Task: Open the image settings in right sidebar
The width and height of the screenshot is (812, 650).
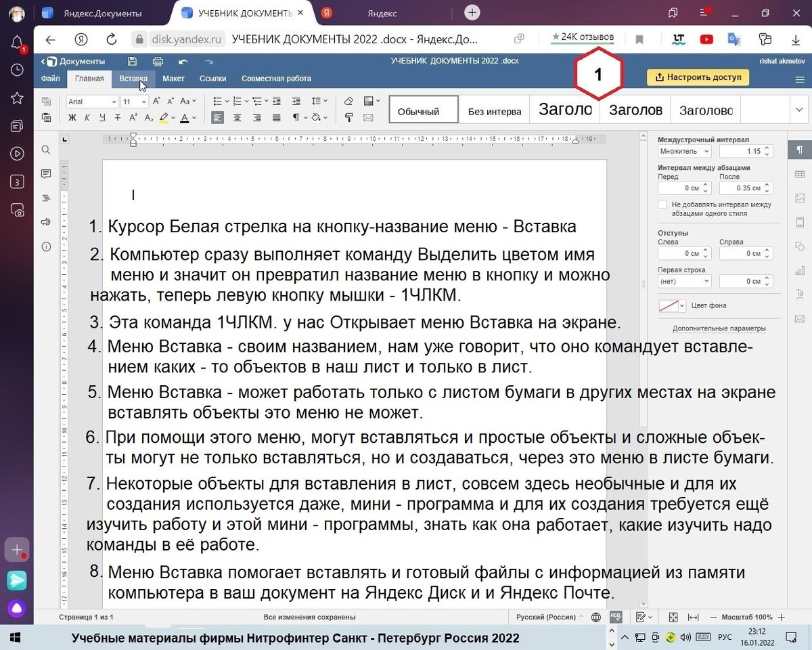Action: coord(800,198)
